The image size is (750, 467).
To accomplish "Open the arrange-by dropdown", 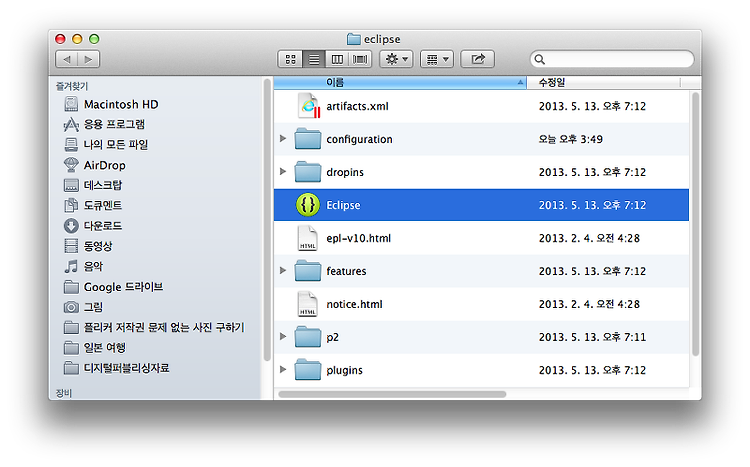I will (437, 59).
